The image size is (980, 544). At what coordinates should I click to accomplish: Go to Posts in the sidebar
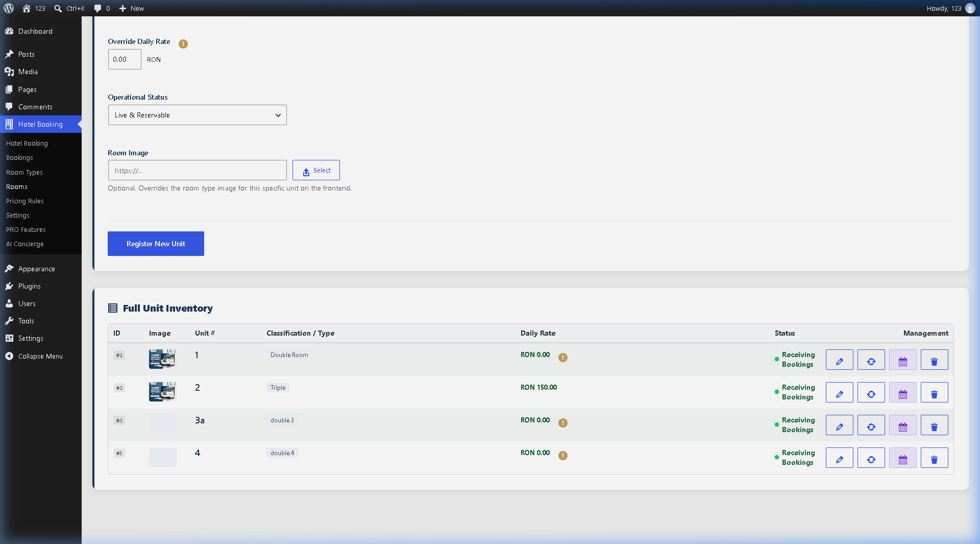[x=41, y=54]
